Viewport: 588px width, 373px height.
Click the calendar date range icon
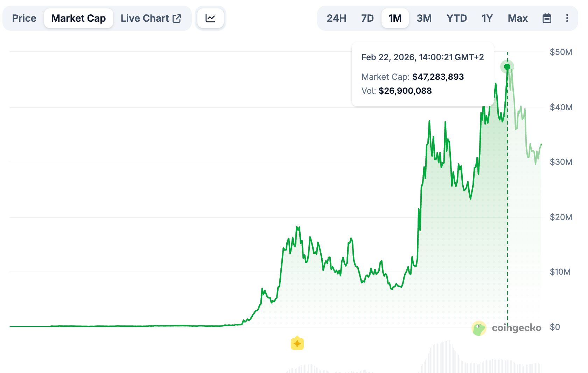(547, 18)
